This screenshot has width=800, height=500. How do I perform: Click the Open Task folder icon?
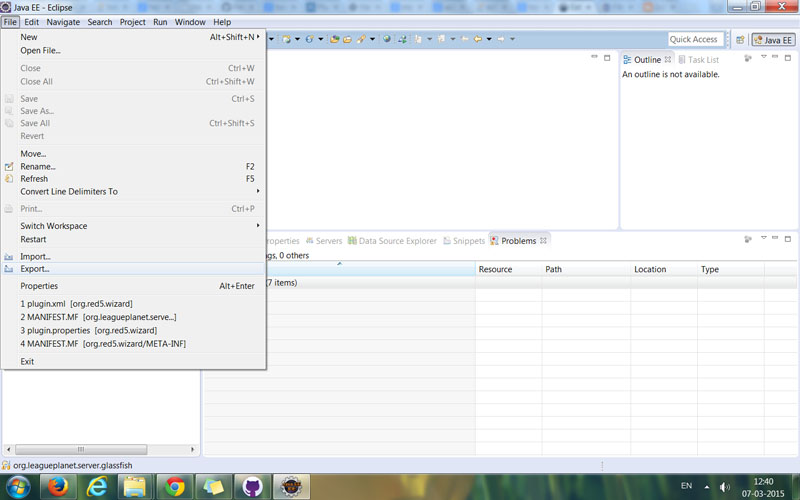[x=347, y=39]
